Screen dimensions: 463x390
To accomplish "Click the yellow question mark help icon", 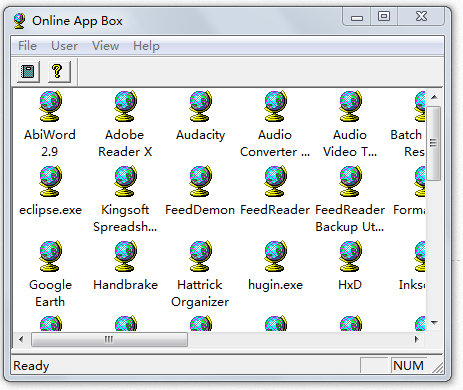I will (x=59, y=71).
